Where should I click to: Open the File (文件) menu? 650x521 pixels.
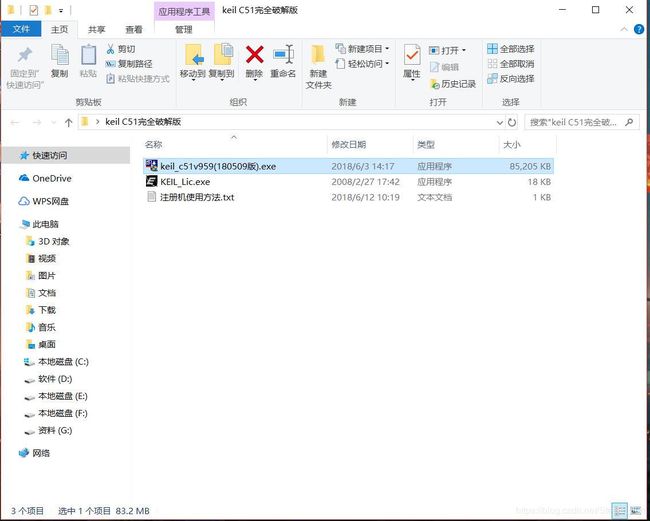coord(21,29)
